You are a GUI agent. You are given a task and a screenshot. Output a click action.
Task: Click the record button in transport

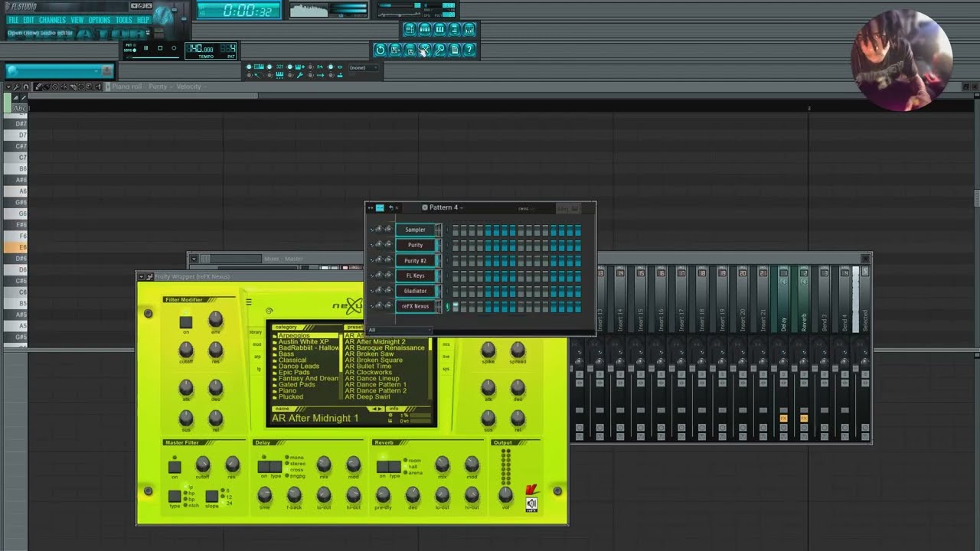click(x=174, y=47)
